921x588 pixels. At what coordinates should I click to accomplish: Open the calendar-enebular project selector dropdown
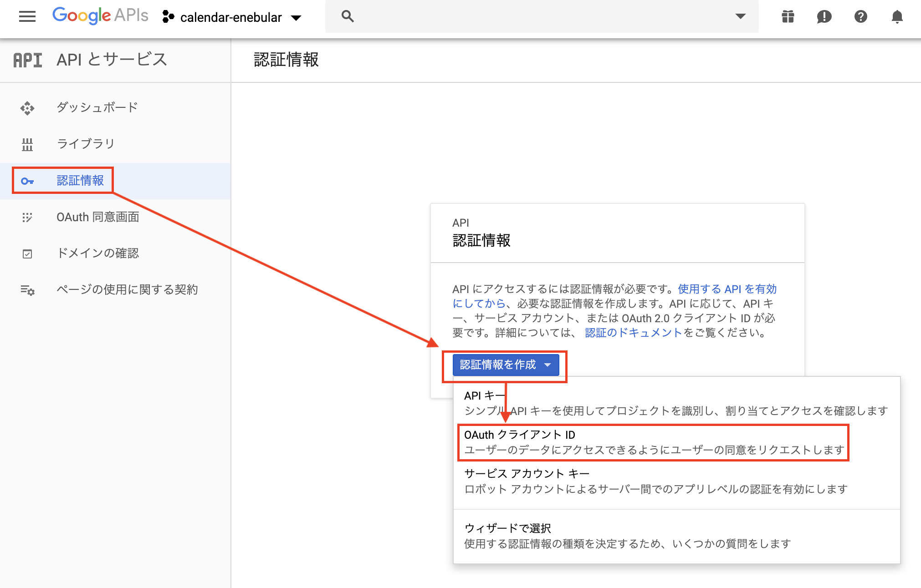pos(232,17)
